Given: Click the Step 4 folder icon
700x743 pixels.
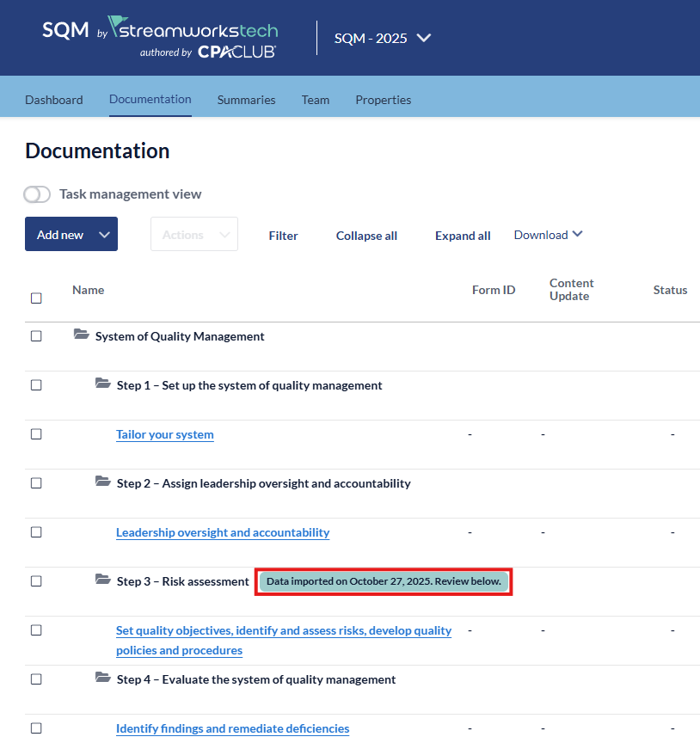Looking at the screenshot, I should (103, 679).
